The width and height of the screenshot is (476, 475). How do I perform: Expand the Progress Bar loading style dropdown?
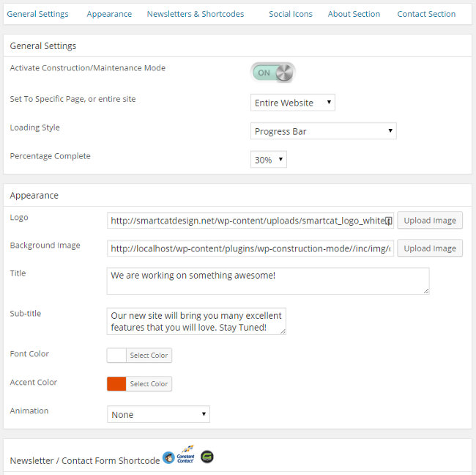coord(323,131)
